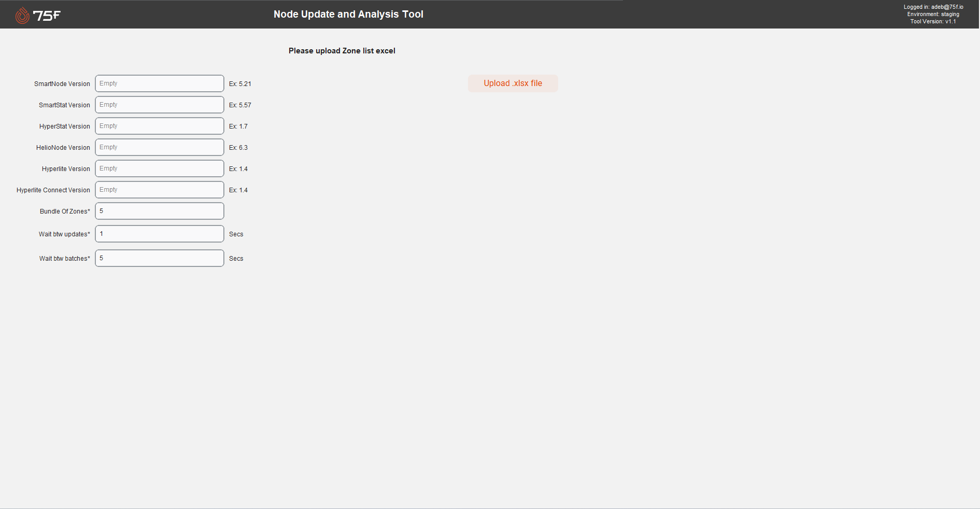Click the Upload .xlsx file button
The image size is (980, 509).
(x=513, y=83)
